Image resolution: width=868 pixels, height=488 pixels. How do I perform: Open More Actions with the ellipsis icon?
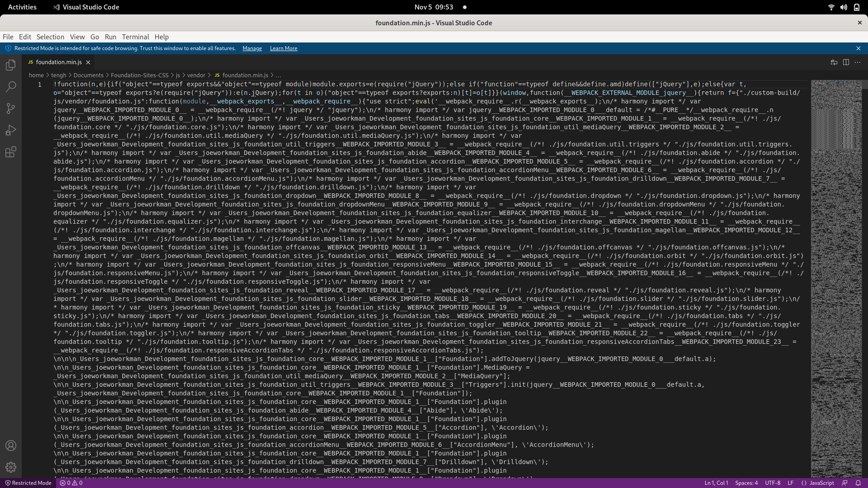pos(858,62)
